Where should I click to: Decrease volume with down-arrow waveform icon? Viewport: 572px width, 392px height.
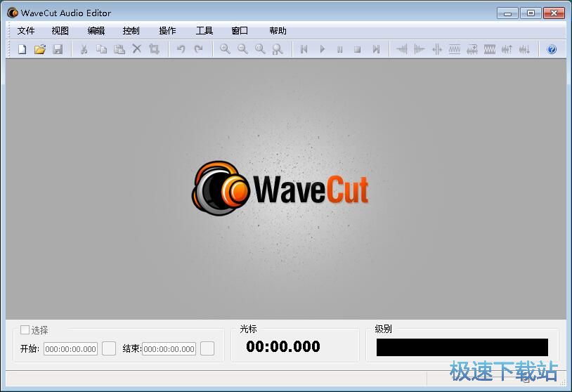[525, 49]
